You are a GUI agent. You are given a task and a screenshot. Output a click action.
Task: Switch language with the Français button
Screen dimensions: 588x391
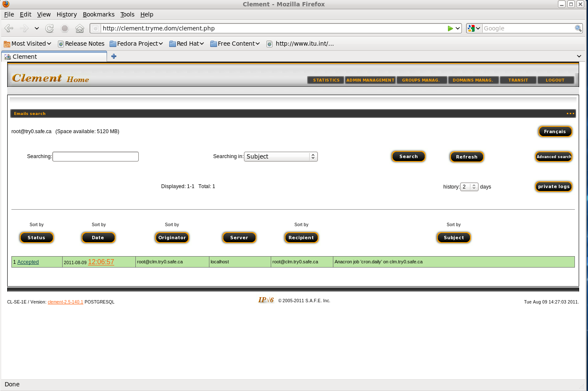pos(555,131)
